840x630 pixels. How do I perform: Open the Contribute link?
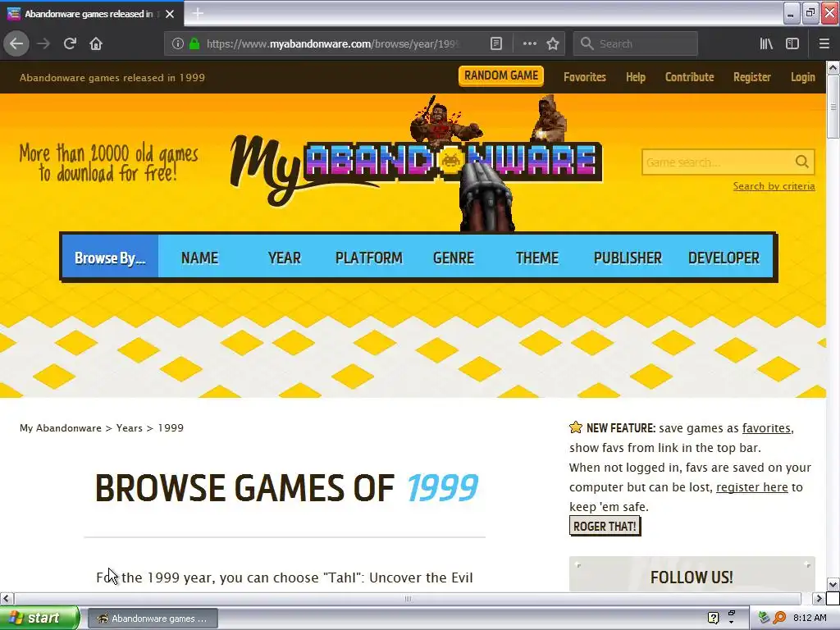click(x=689, y=77)
